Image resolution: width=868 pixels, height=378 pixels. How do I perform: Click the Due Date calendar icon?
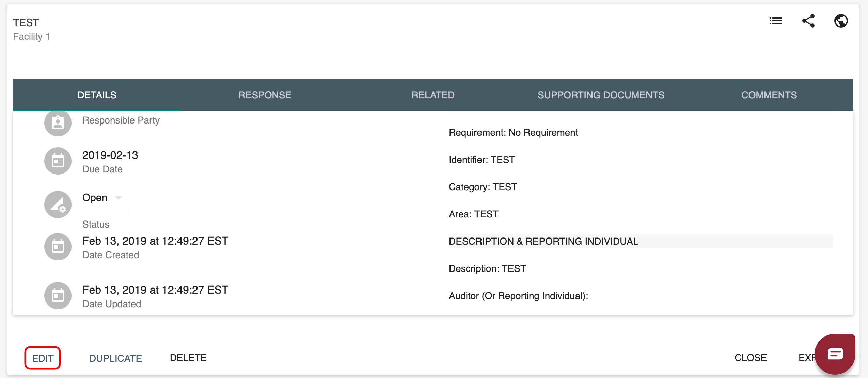(58, 161)
